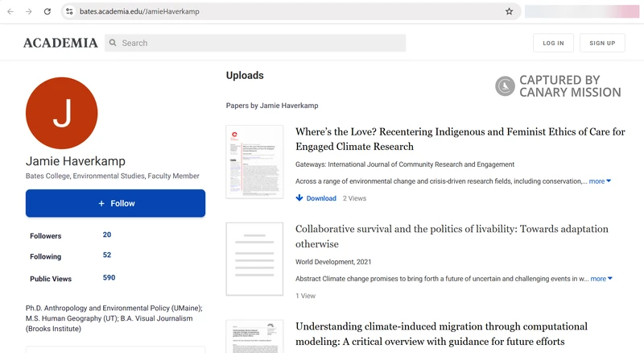Screen dimensions: 644x353
Task: Click the Public Views label
Action: (x=51, y=279)
